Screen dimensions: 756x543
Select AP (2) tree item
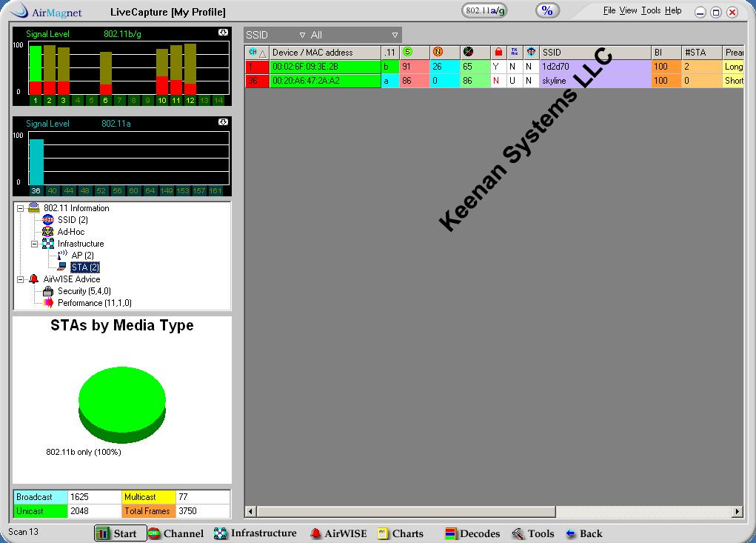pos(82,256)
